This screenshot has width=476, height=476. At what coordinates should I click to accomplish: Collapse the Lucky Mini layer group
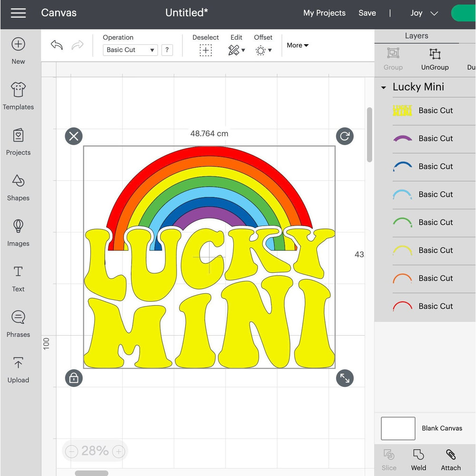384,87
